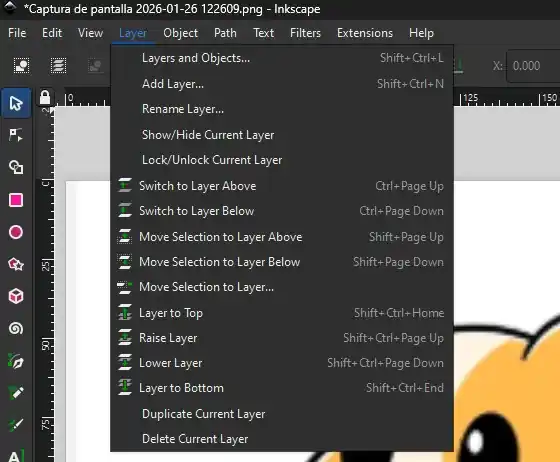This screenshot has width=560, height=462.
Task: Choose Duplicate Current Layer
Action: point(282,414)
